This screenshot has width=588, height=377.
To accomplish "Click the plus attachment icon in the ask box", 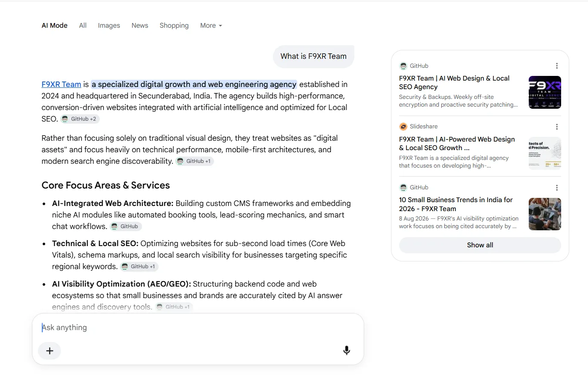I will click(x=49, y=351).
